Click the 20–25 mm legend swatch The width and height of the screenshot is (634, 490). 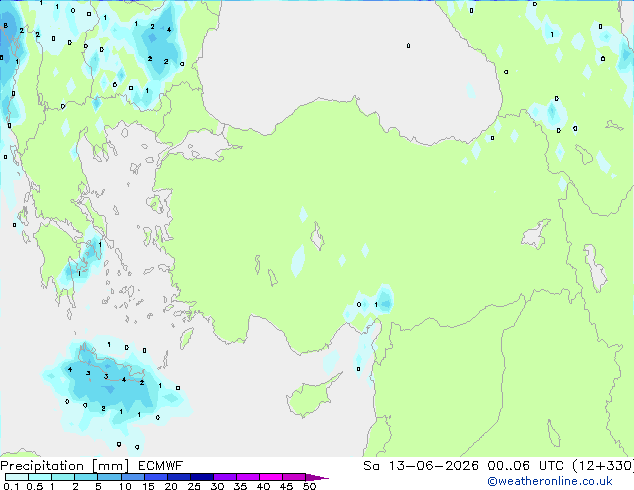coord(178,477)
